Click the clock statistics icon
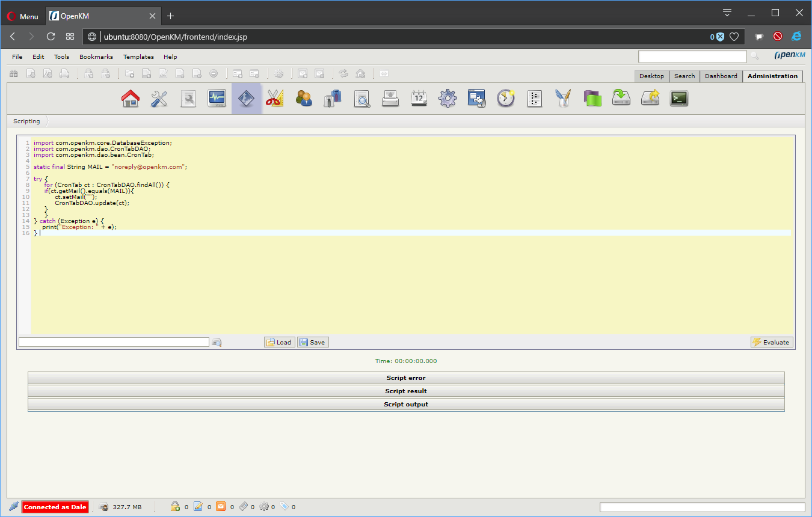The image size is (812, 517). click(506, 98)
